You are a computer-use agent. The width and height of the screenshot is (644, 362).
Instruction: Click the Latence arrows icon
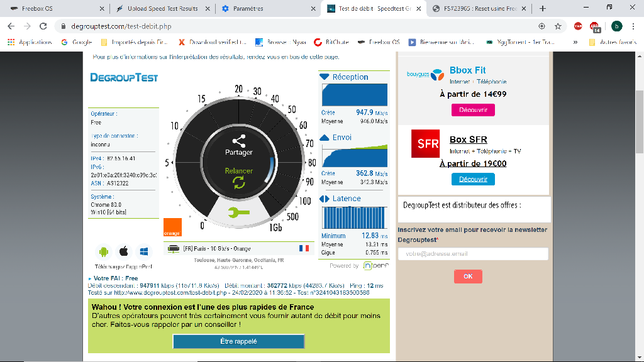324,199
